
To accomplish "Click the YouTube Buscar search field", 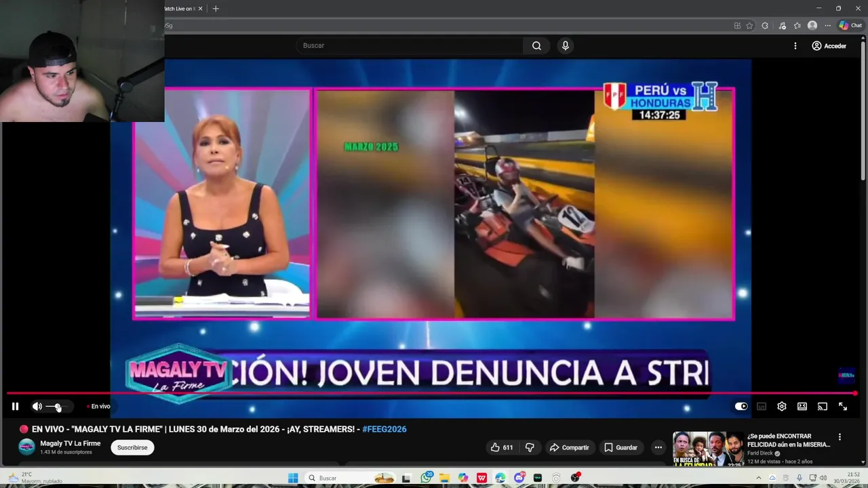I will tap(409, 45).
